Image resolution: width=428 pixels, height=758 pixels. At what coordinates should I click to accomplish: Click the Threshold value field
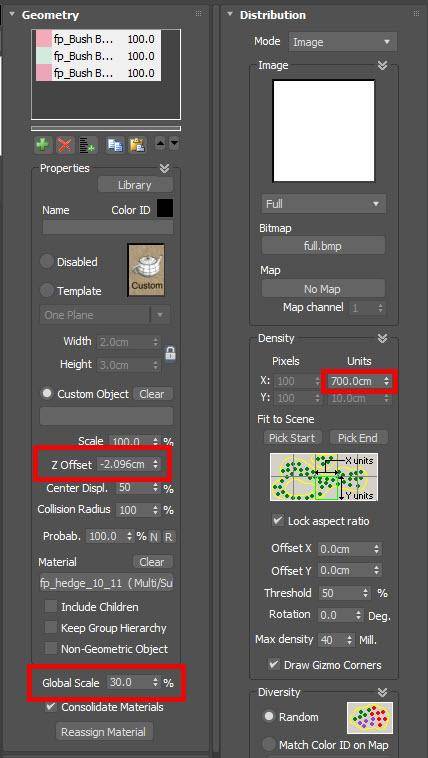point(340,593)
